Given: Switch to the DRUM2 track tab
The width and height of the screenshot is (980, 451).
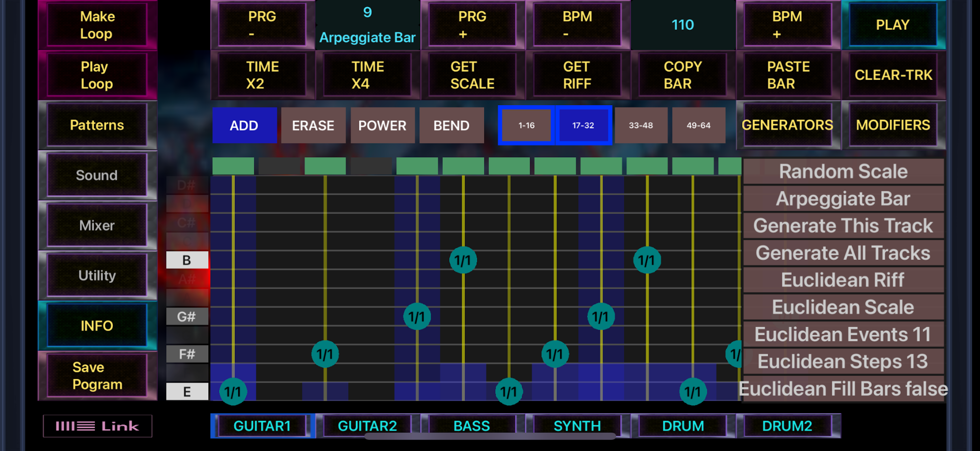Looking at the screenshot, I should tap(787, 425).
